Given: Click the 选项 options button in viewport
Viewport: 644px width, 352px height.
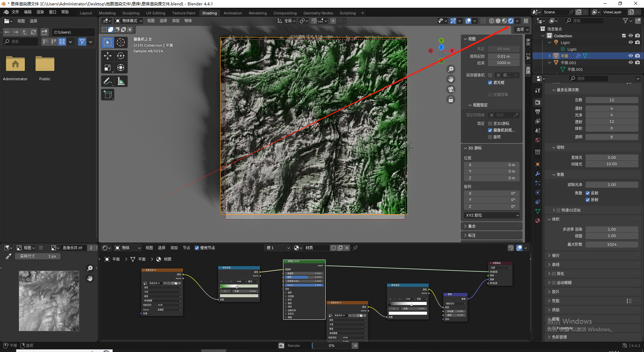Looking at the screenshot, I should [x=522, y=30].
